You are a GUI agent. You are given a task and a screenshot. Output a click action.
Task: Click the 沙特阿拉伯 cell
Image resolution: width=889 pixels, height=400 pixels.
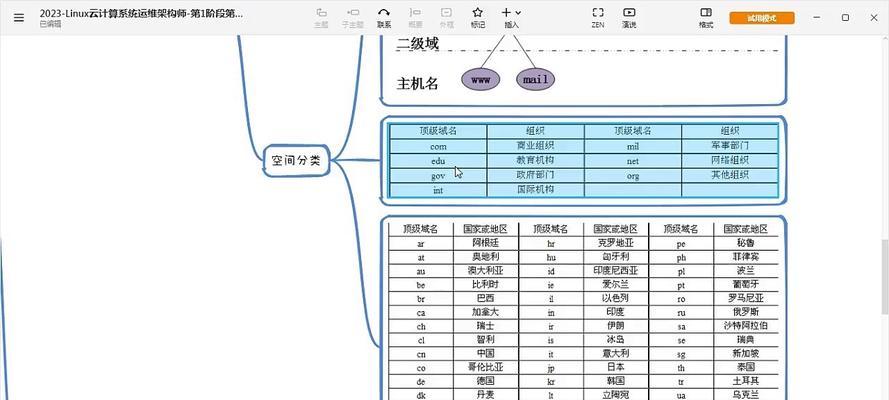[746, 326]
